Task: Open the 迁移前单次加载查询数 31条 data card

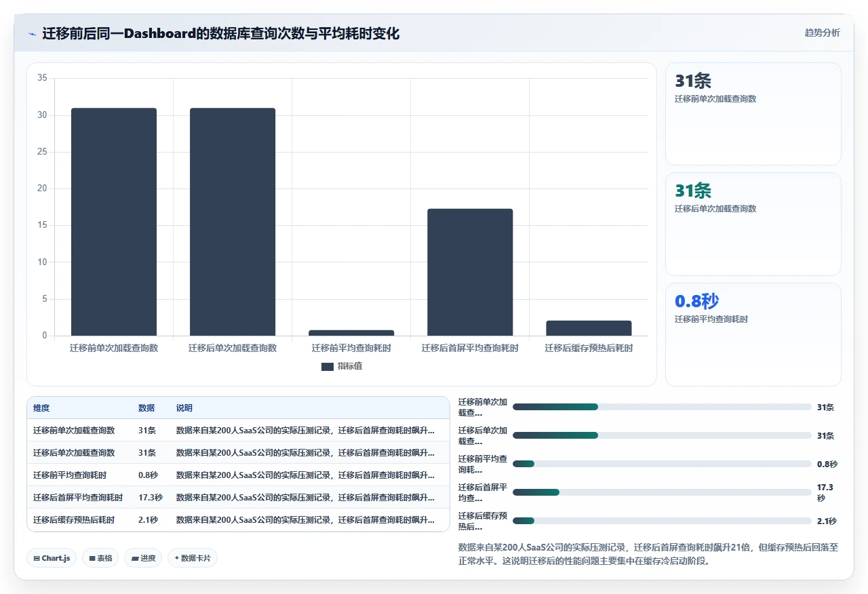Action: (753, 114)
